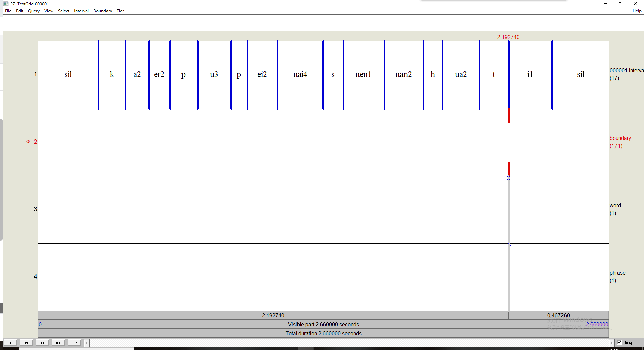Select the 'uai4' interval
Screen dimensions: 644x350
300,75
